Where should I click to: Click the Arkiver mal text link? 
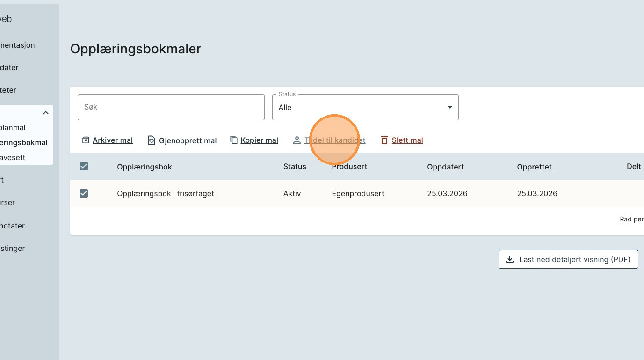point(113,140)
